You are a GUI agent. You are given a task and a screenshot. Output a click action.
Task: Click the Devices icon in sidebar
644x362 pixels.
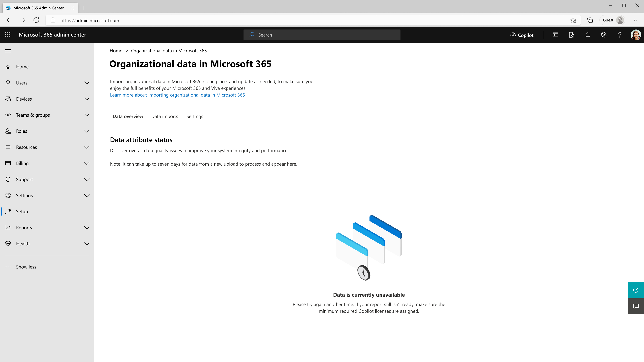8,99
